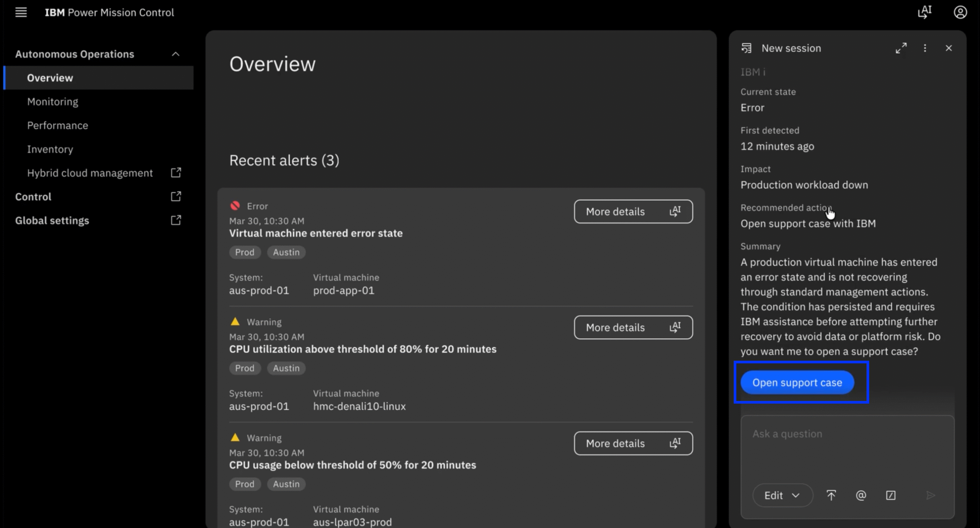Click the @ mention icon

point(861,495)
